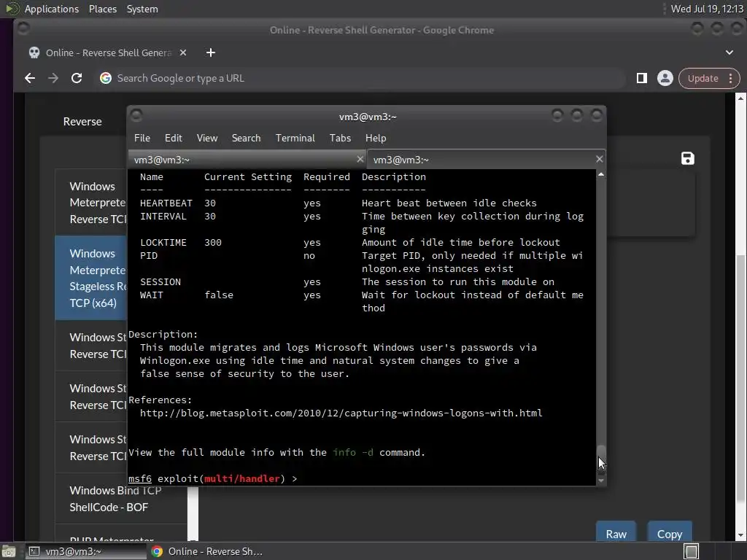
Task: Close the first terminal tab
Action: (x=360, y=159)
